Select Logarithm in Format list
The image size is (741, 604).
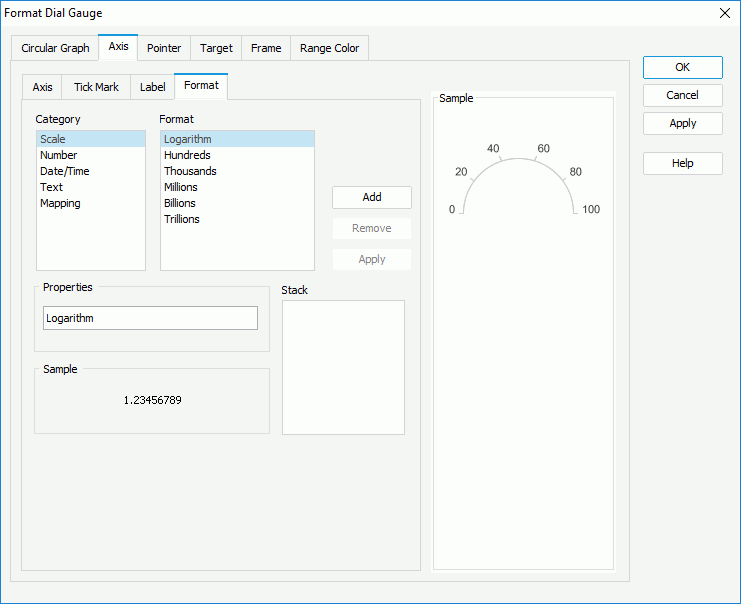click(237, 139)
